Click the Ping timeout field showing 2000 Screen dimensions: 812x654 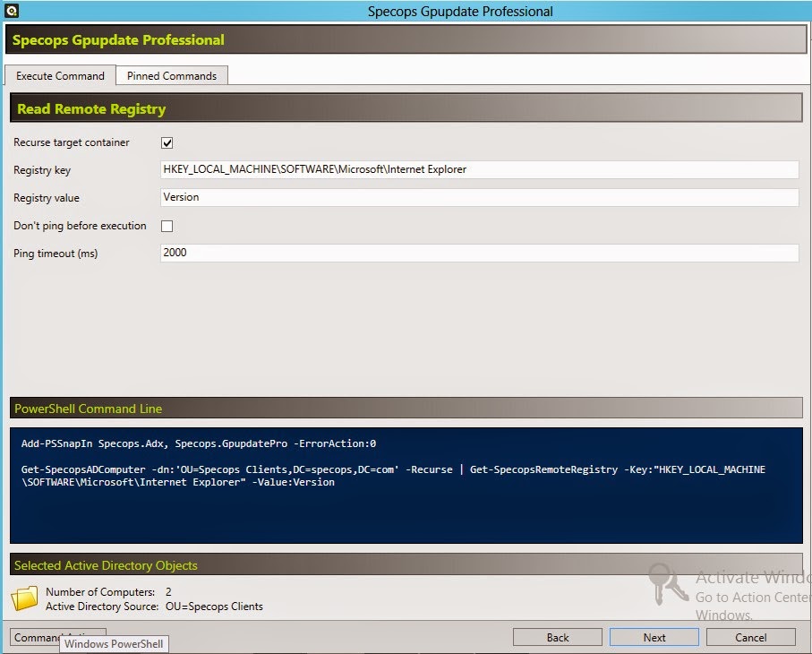tap(480, 253)
